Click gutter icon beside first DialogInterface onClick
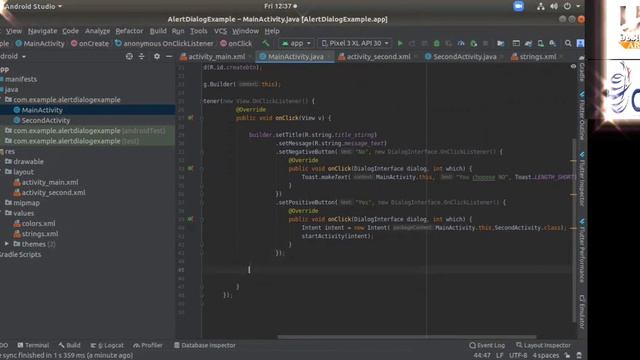The width and height of the screenshot is (640, 360). 190,168
